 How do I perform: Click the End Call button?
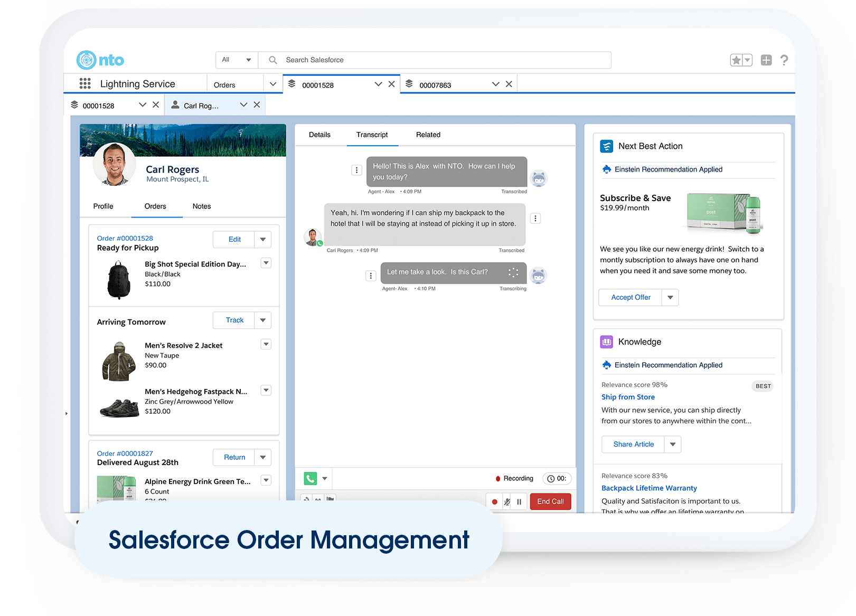pyautogui.click(x=550, y=501)
